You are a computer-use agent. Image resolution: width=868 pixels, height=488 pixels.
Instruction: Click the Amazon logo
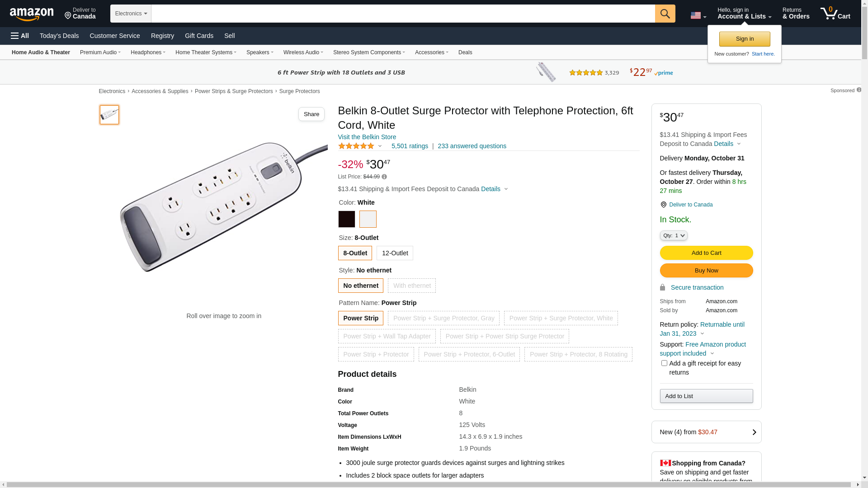[x=32, y=14]
